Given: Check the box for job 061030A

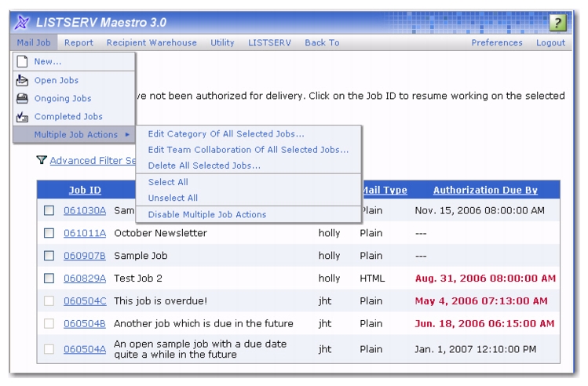Looking at the screenshot, I should 49,210.
